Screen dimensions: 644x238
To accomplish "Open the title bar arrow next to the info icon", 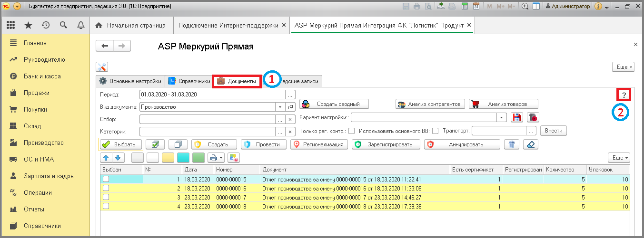I will click(x=607, y=7).
